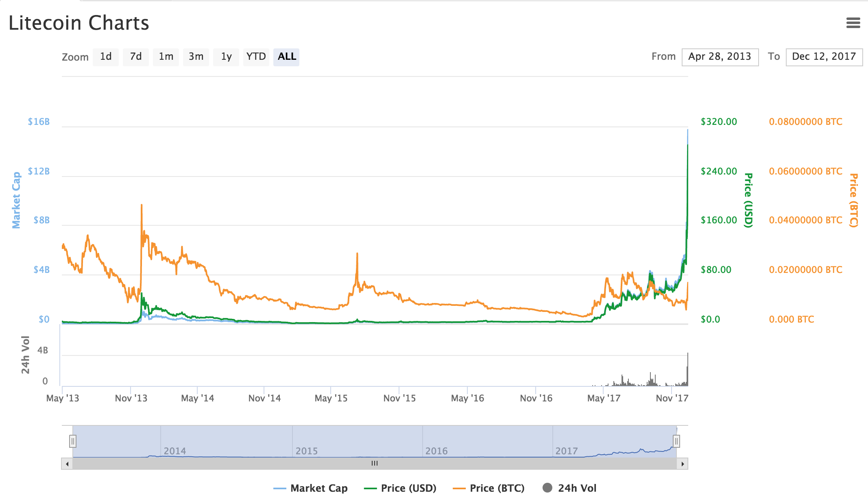Image resolution: width=868 pixels, height=497 pixels.
Task: Grab the right navigator range handle
Action: 676,441
